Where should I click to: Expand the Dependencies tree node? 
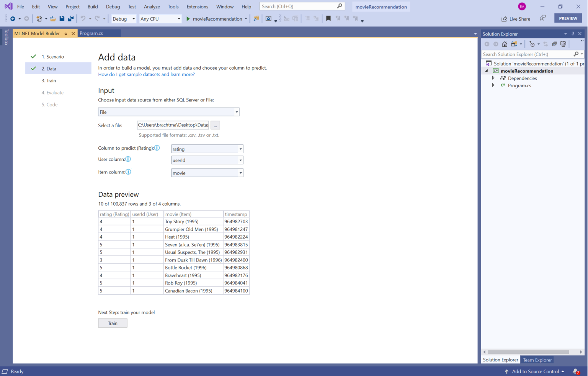point(493,78)
